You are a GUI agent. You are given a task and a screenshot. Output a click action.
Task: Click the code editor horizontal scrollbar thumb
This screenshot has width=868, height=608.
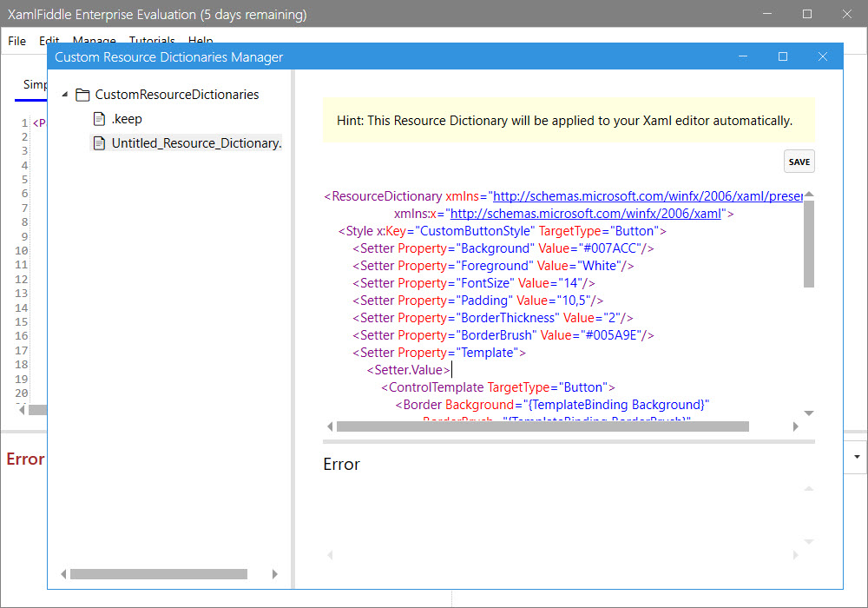(x=542, y=426)
